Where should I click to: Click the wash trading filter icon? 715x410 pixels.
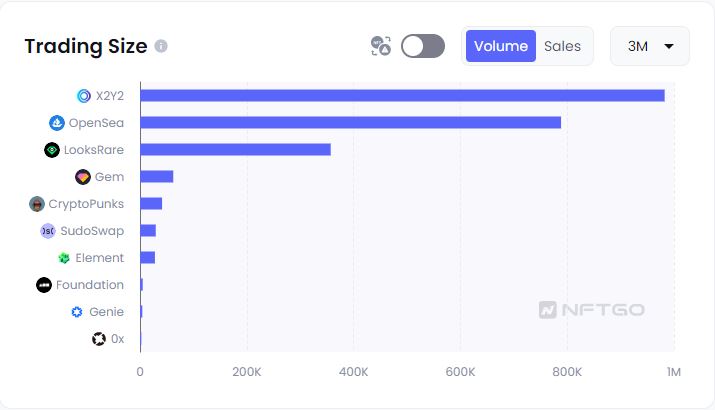(380, 46)
